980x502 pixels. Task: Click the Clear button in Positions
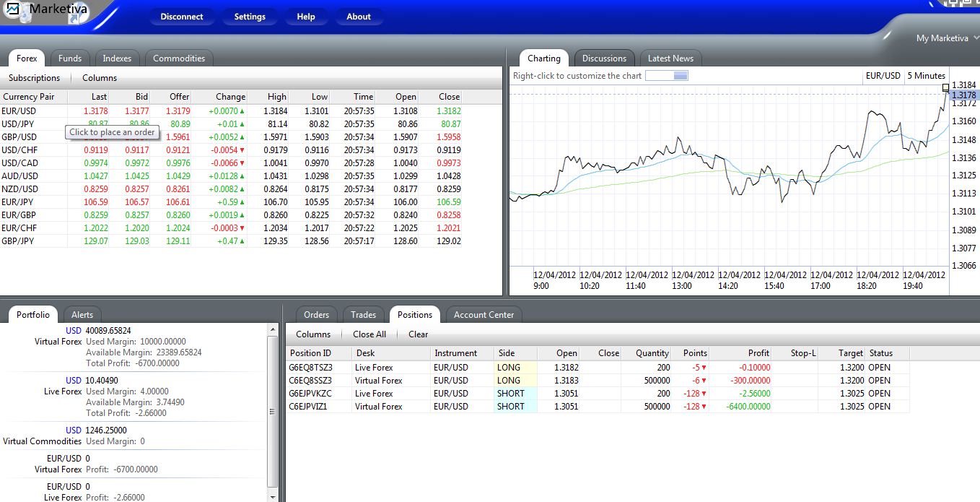[419, 334]
